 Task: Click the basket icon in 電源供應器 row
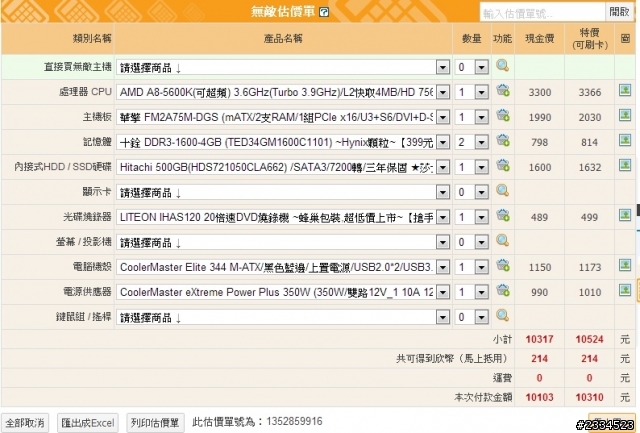point(503,290)
